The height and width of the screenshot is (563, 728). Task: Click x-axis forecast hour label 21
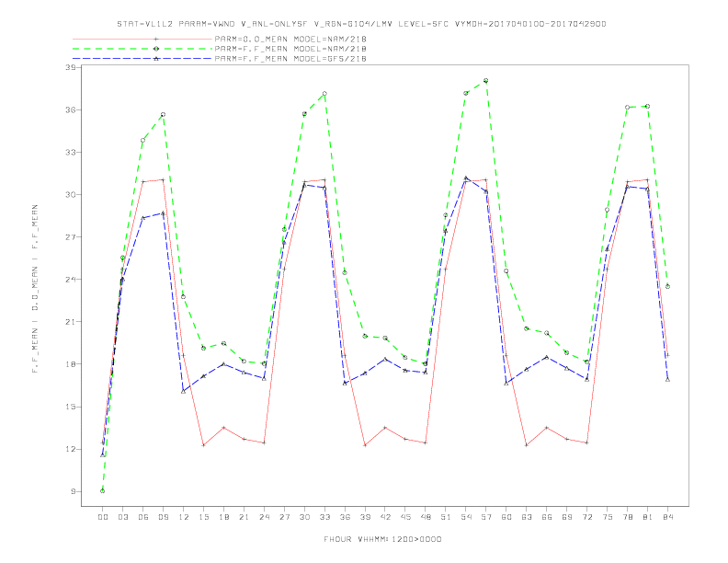pyautogui.click(x=244, y=517)
